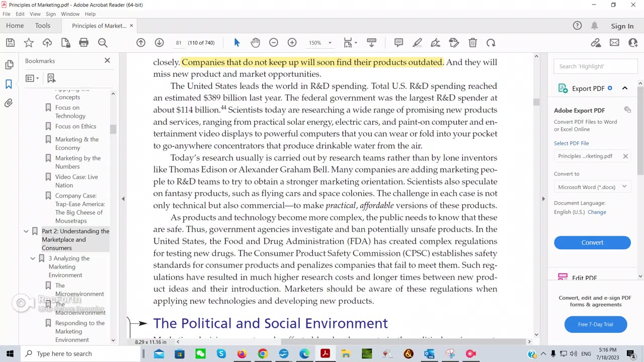
Task: Print the document
Action: point(84,43)
